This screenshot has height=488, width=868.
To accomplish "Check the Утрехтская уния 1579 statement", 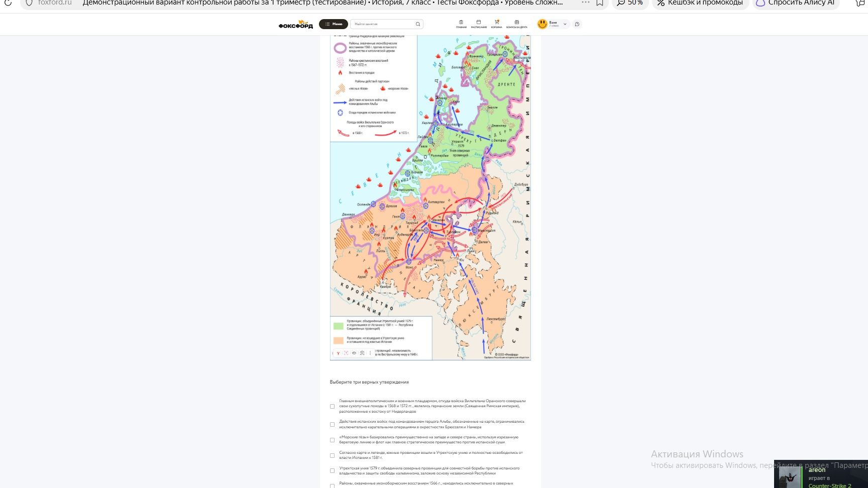I will coord(332,471).
